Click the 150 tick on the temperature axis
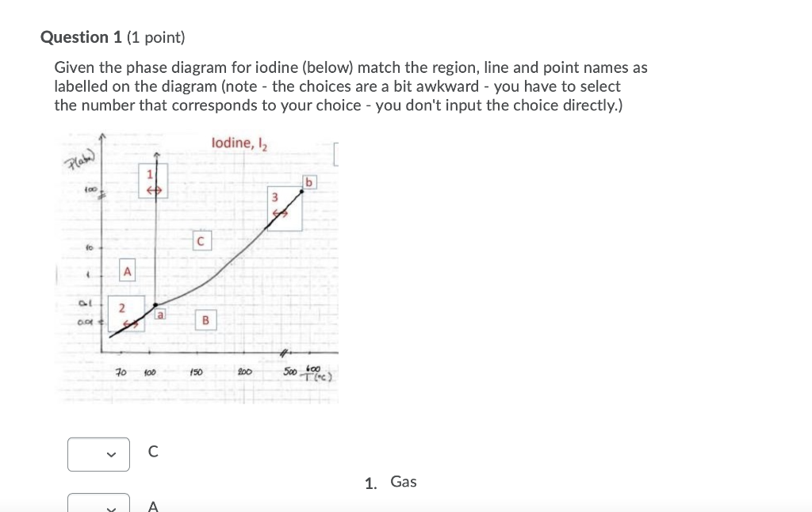Viewport: 812px width, 512px height. pos(196,372)
